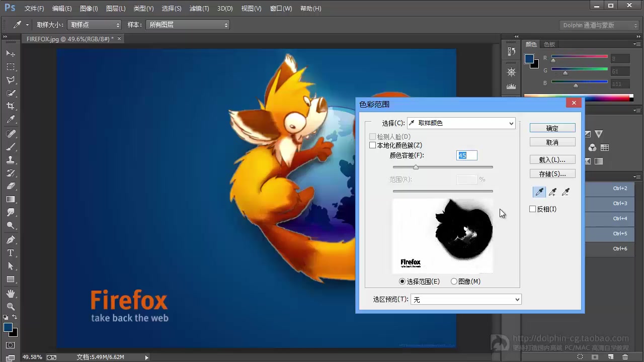Screen dimensions: 644x362
Task: Open the 文件(F) menu
Action: pos(34,9)
